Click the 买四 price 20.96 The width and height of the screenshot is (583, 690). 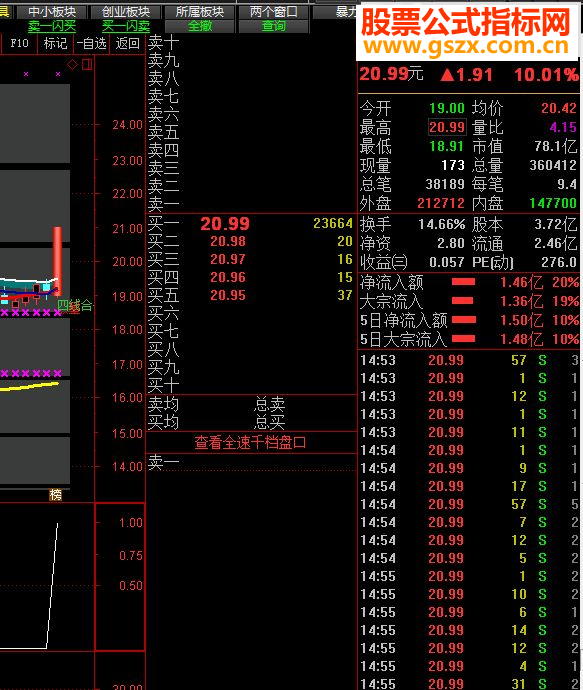227,278
